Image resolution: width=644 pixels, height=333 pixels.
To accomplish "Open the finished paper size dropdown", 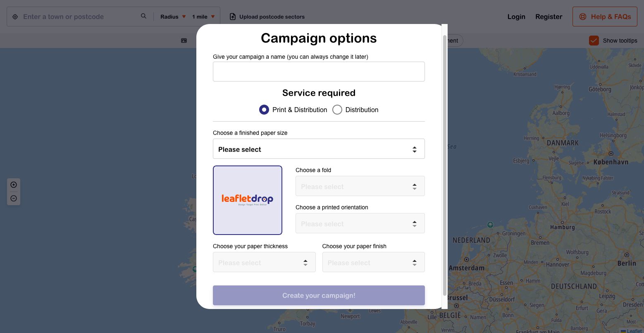I will click(319, 149).
